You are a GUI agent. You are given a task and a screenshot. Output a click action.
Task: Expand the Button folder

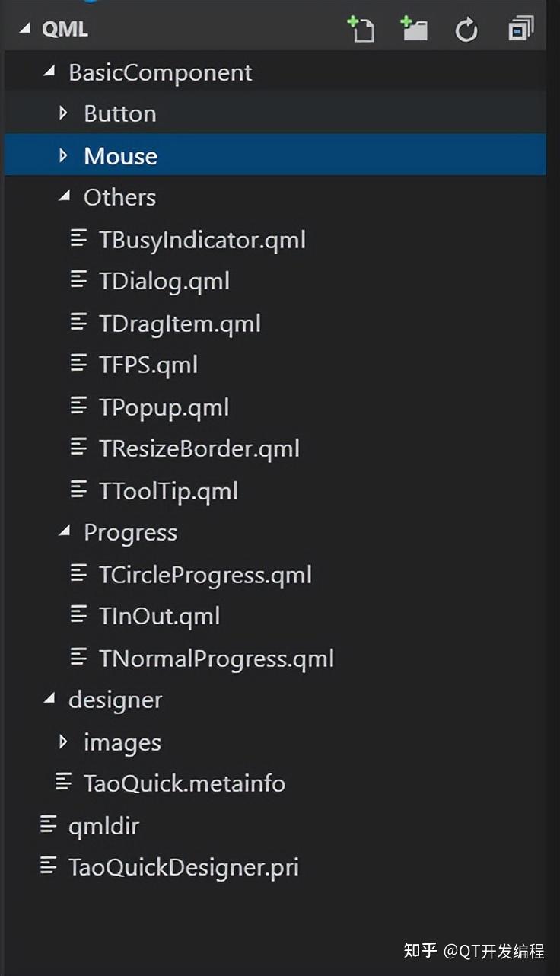63,113
